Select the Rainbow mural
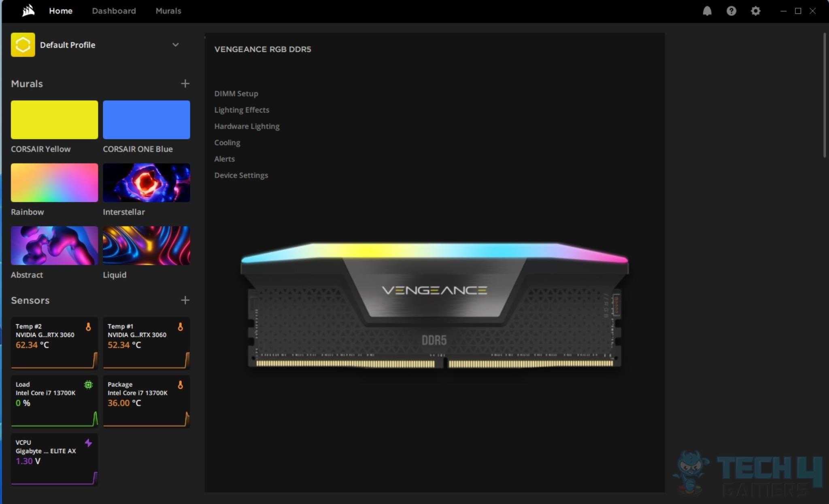Image resolution: width=829 pixels, height=504 pixels. (54, 182)
